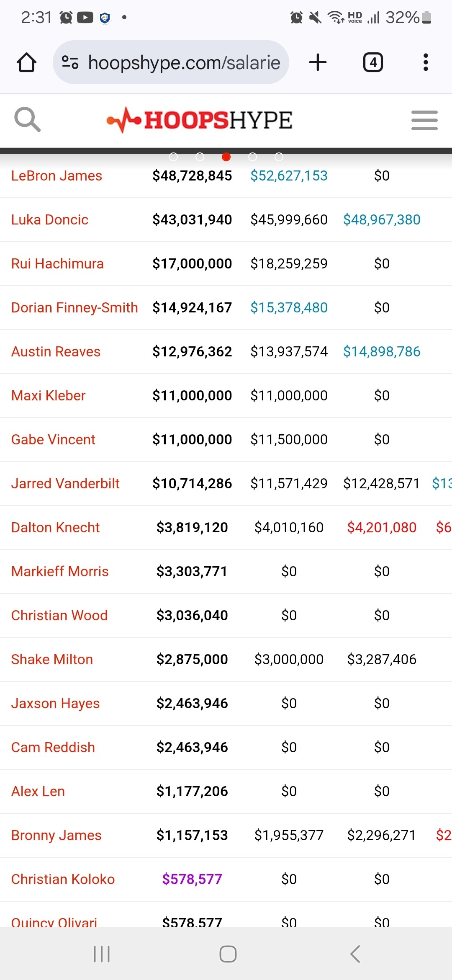452x980 pixels.
Task: Open Austin Reaves player link
Action: pos(56,352)
